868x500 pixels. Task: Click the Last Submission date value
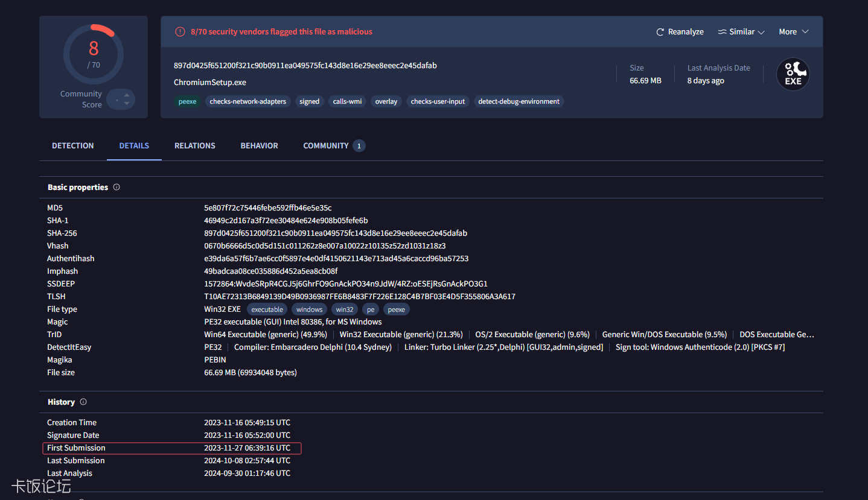coord(247,461)
